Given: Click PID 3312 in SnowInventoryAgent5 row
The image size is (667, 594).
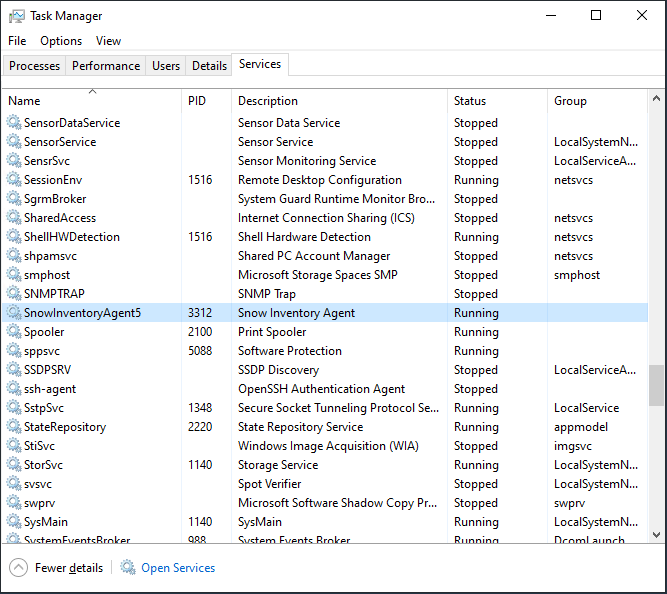Looking at the screenshot, I should [x=200, y=313].
